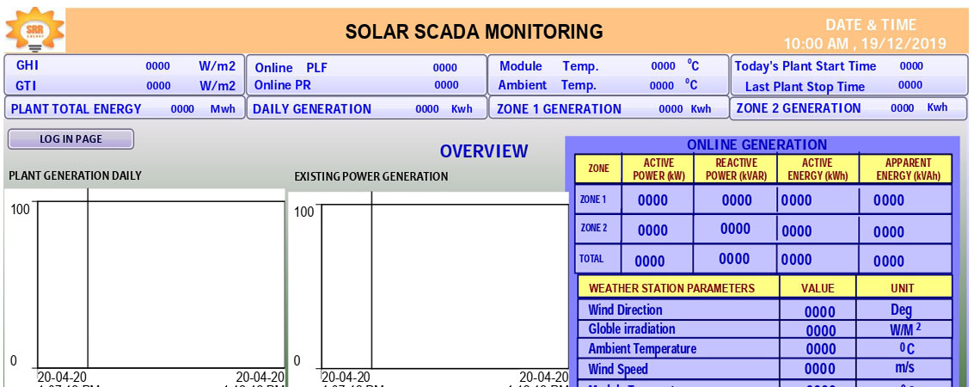Click Zone 2 Apparent Energy value
The image size is (980, 387).
[x=888, y=231]
